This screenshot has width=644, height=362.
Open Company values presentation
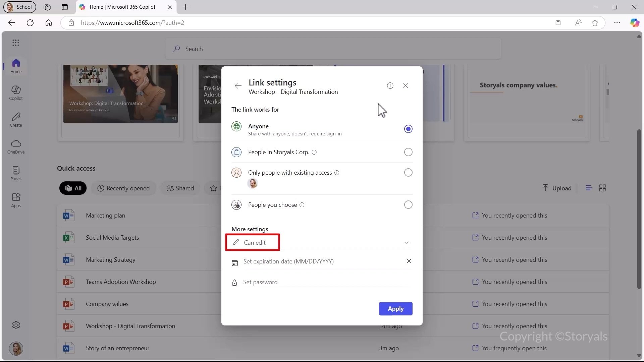click(x=107, y=304)
